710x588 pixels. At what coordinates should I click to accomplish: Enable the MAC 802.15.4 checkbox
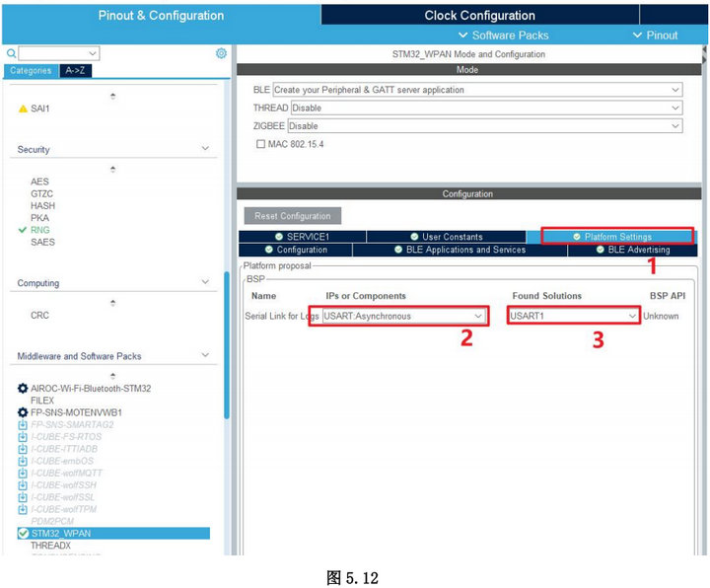click(260, 144)
